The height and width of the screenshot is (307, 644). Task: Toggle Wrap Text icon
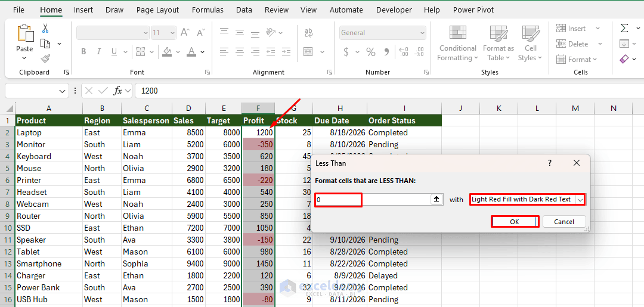pyautogui.click(x=309, y=32)
